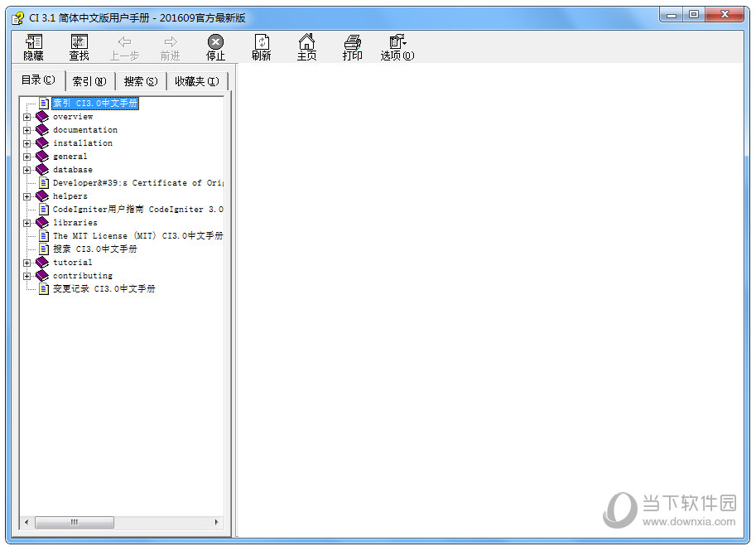The height and width of the screenshot is (546, 756).
Task: Click the purple book icon beside tutorial
Action: click(42, 262)
